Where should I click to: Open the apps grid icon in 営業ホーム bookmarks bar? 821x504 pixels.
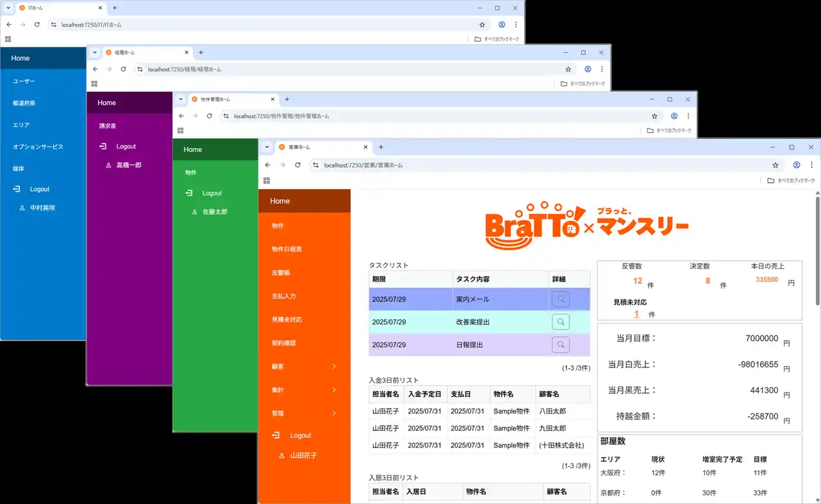pos(267,181)
